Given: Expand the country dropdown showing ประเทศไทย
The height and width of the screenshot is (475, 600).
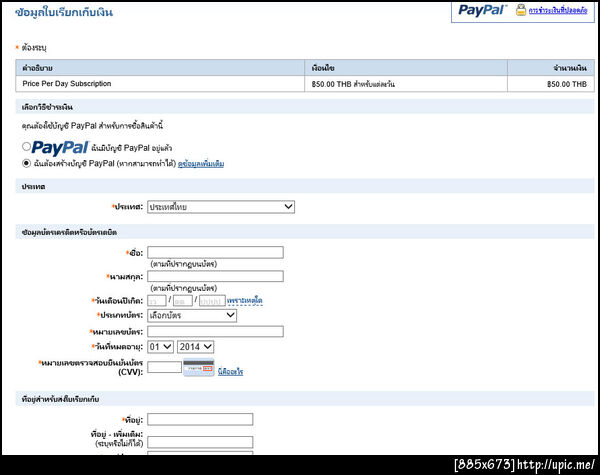Looking at the screenshot, I should (x=221, y=207).
